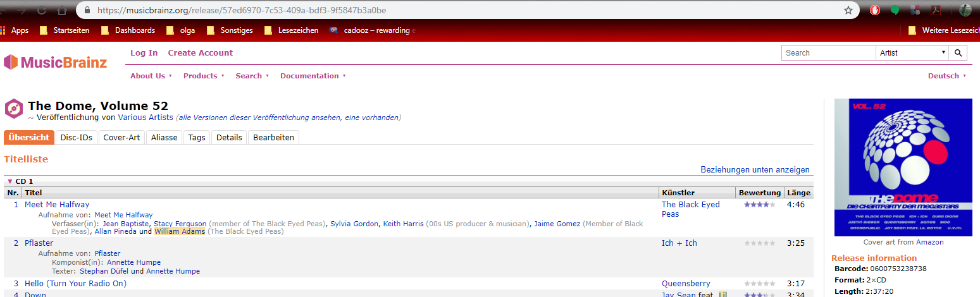This screenshot has height=297, width=980.
Task: Rate Meet Me Halfway with stars
Action: pyautogui.click(x=759, y=205)
